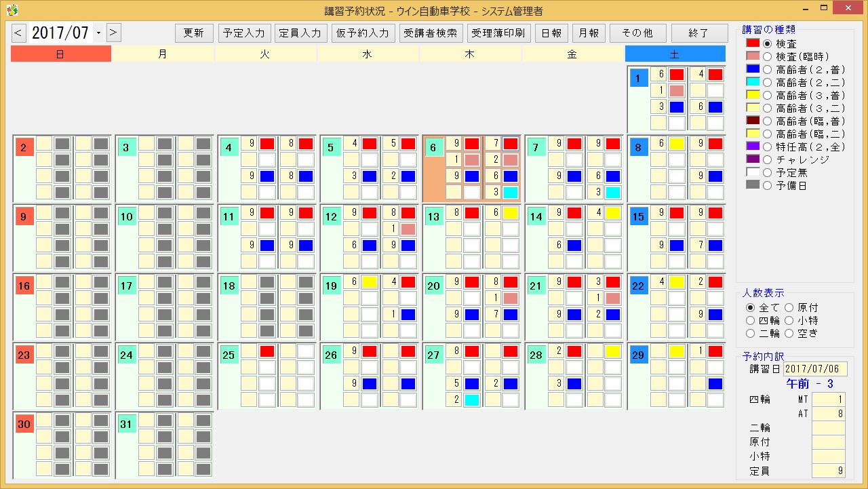Viewport: 868px width, 489px height.
Task: Click the 四輪 MT count field
Action: coord(829,399)
